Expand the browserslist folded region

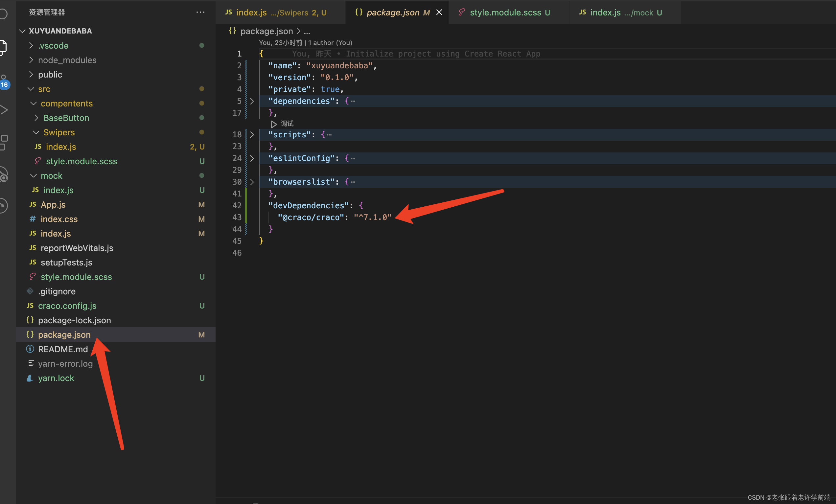click(x=252, y=182)
